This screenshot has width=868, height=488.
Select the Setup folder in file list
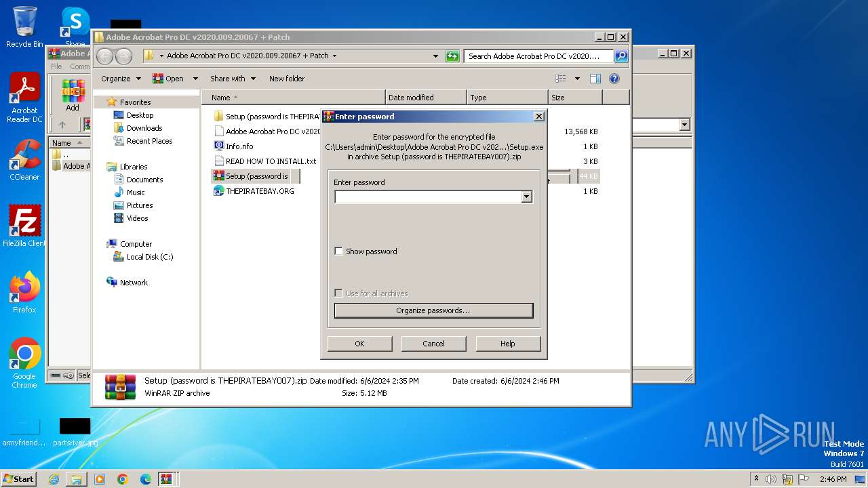pos(267,117)
